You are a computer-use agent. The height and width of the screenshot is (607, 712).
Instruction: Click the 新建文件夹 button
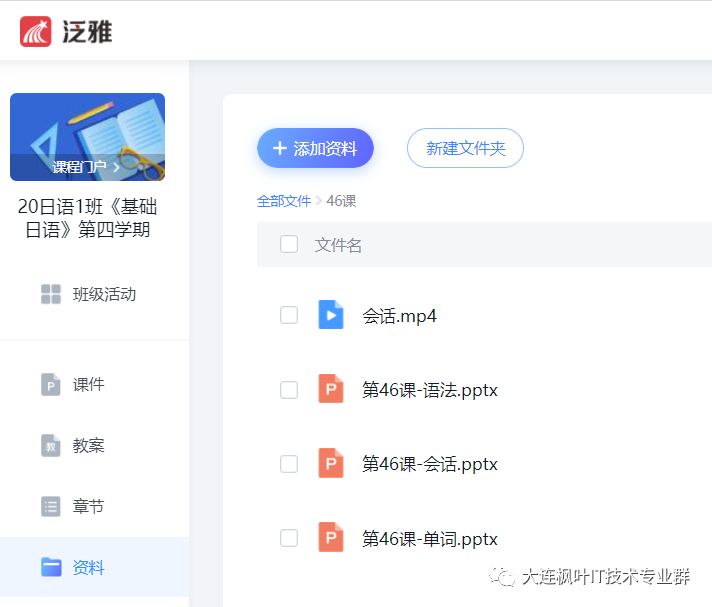point(465,148)
